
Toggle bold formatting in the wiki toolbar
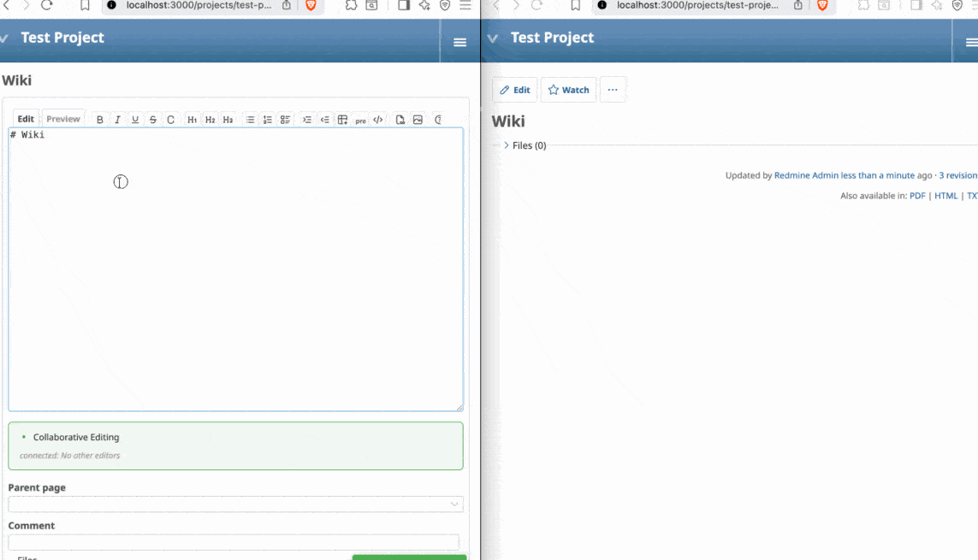click(x=100, y=120)
